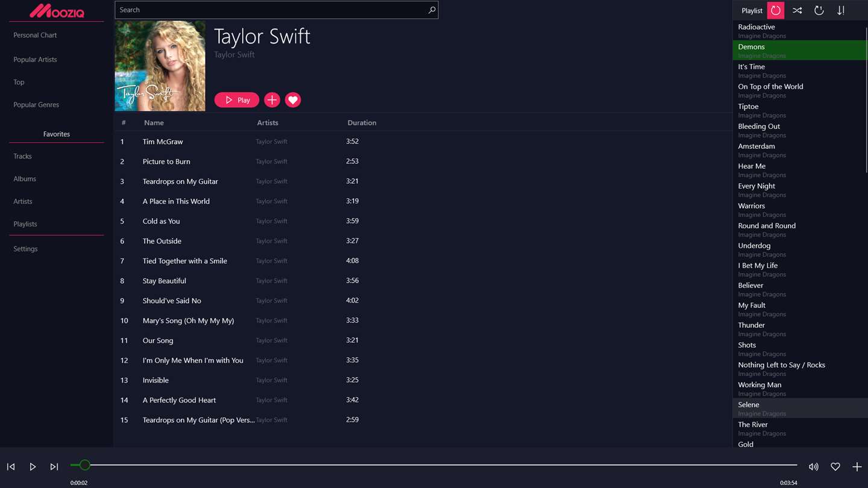The height and width of the screenshot is (488, 868).
Task: Select Selene in the playlist
Action: 799,408
